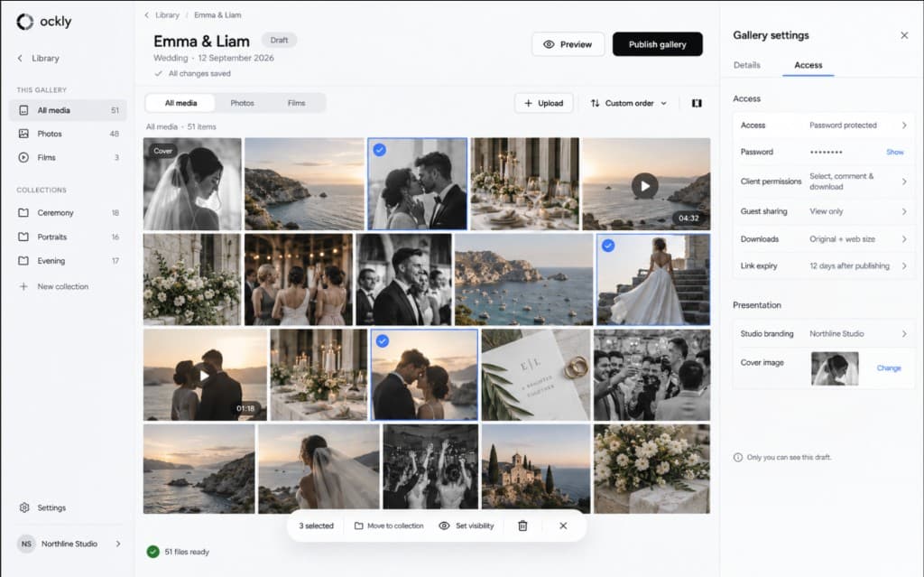Toggle the layout view icon
This screenshot has height=577, width=924.
coord(697,103)
